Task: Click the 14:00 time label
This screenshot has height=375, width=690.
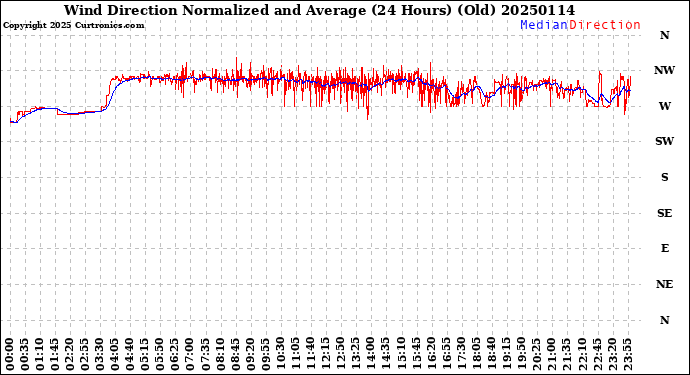Action: (370, 354)
